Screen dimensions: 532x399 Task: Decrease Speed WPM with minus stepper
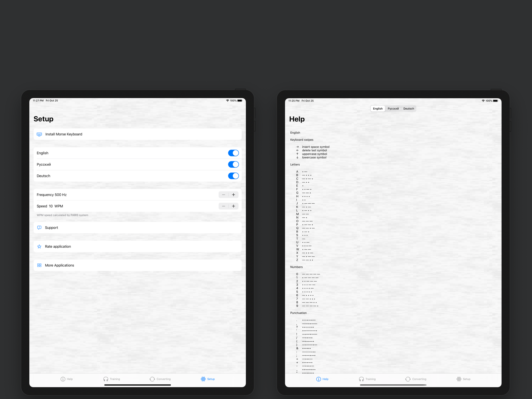coord(223,206)
